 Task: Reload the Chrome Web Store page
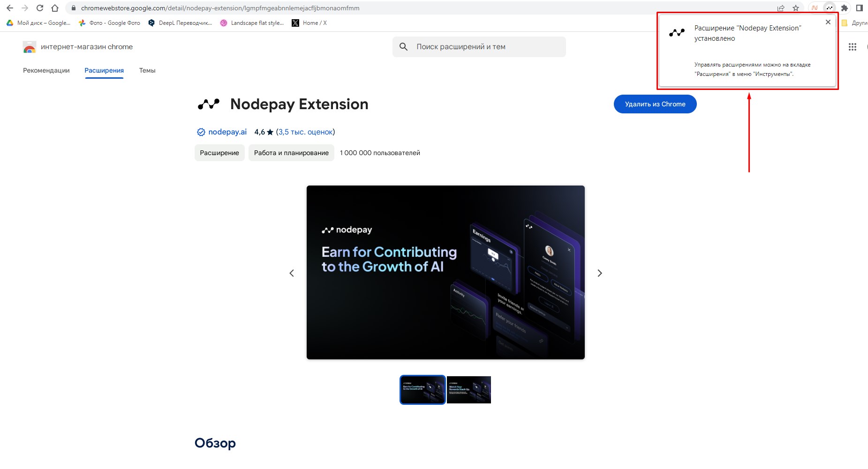coord(40,8)
